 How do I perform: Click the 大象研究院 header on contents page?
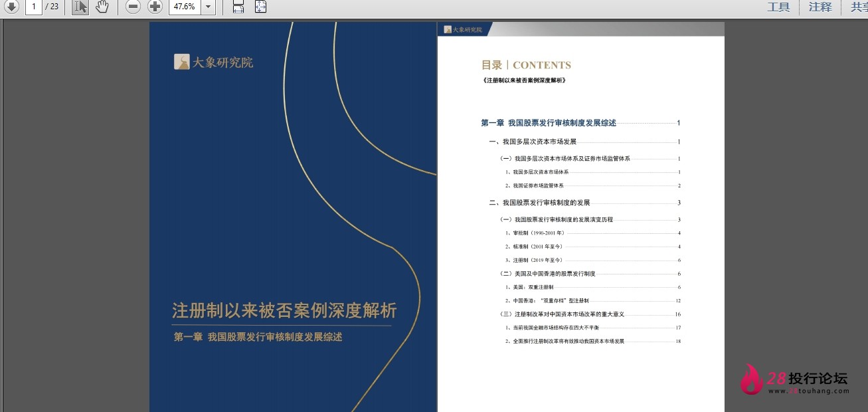pos(463,29)
